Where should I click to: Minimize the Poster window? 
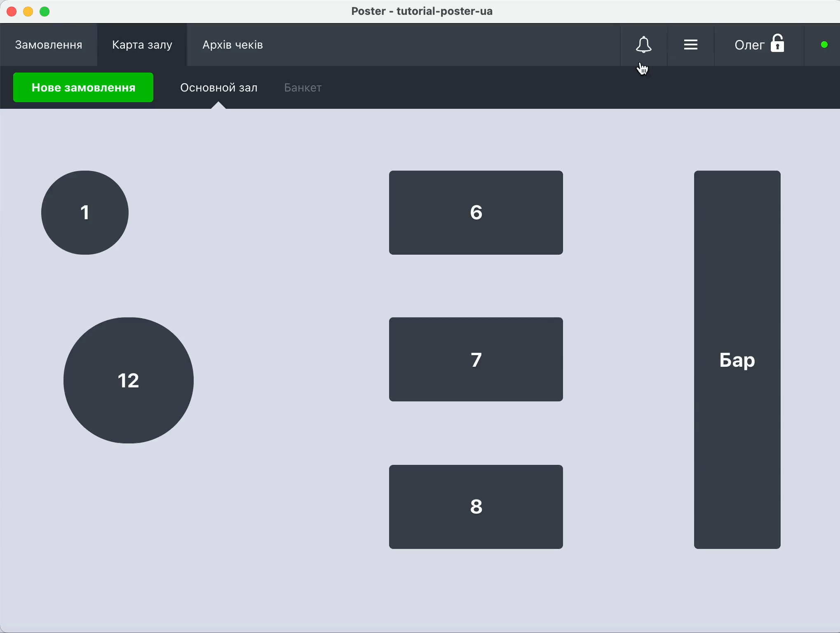(x=28, y=12)
